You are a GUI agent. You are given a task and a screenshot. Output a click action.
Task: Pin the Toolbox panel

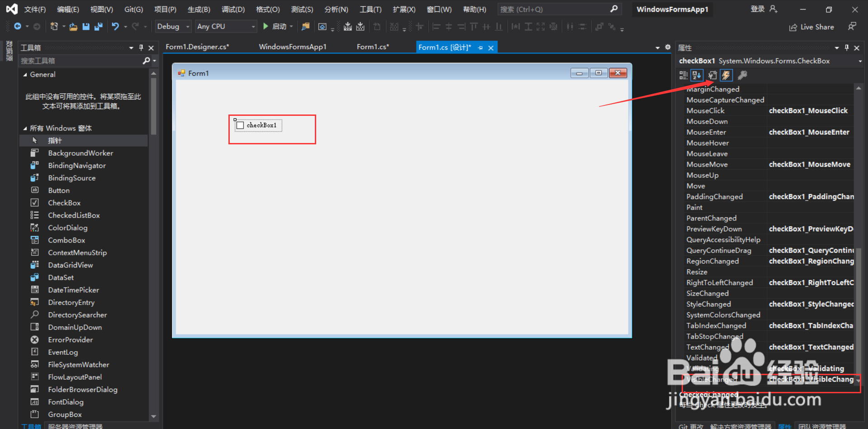click(141, 48)
